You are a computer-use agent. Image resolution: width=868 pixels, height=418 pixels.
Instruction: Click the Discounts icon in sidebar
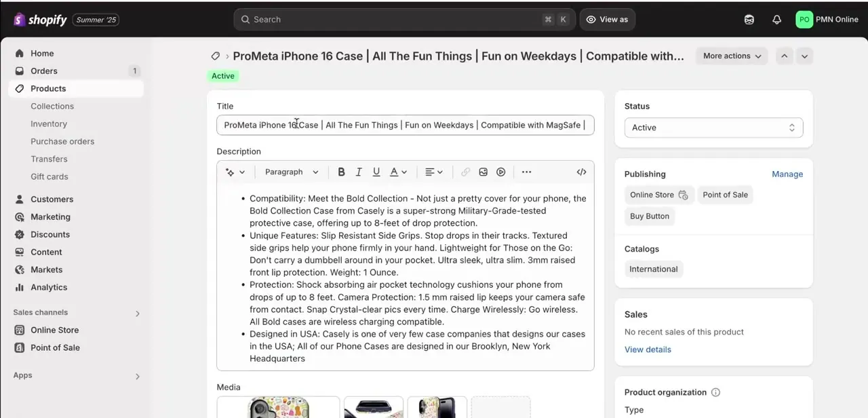[19, 235]
